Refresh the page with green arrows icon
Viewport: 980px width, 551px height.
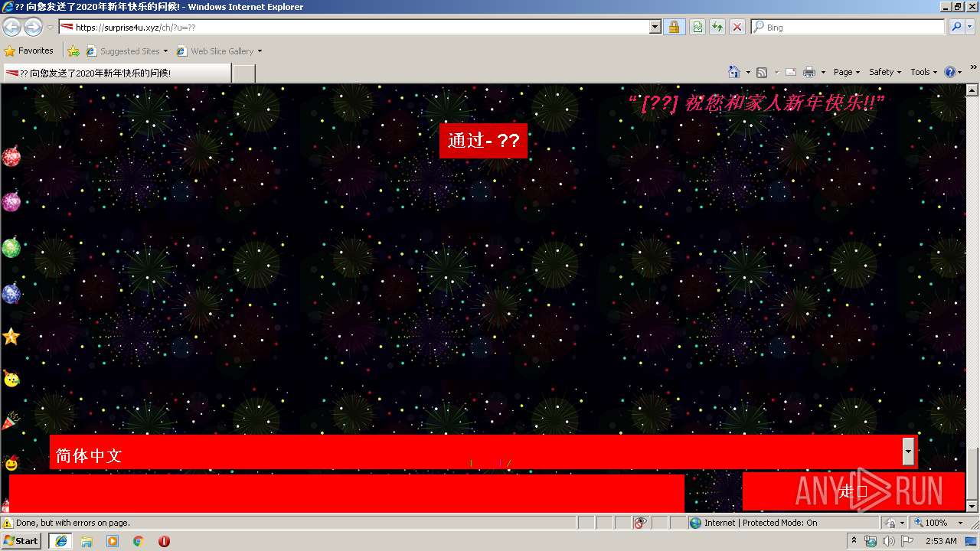[717, 28]
